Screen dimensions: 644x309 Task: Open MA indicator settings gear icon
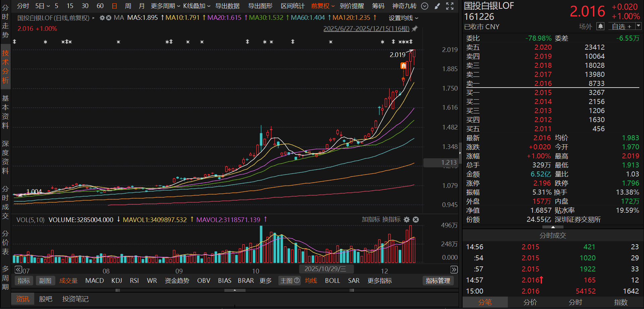(x=102, y=18)
